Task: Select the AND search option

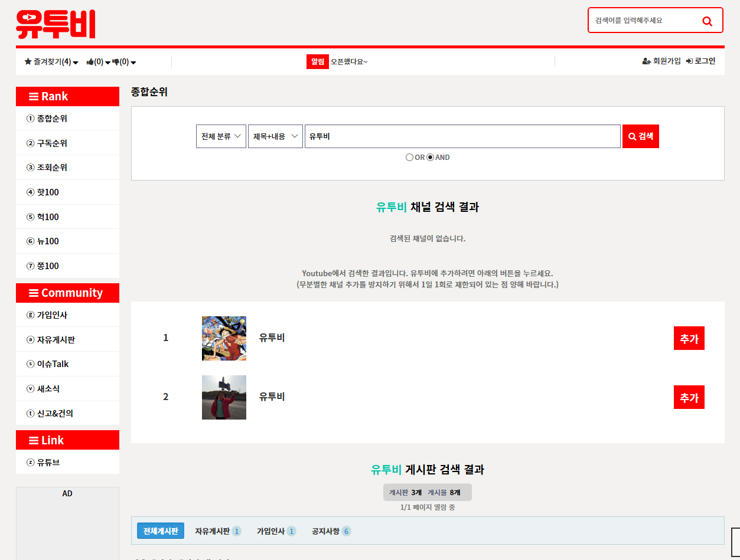Action: 431,158
